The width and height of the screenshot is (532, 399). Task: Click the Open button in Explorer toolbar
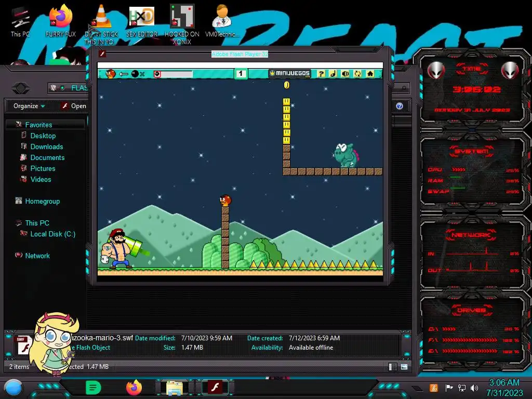[74, 106]
